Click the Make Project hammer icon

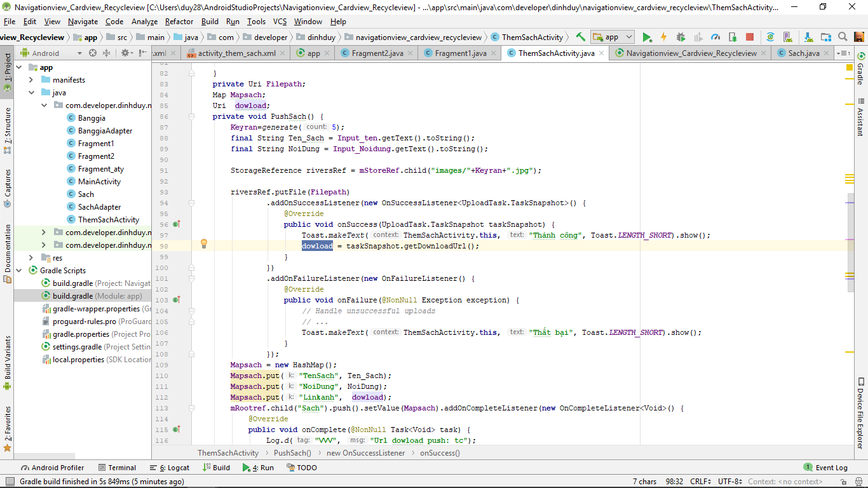580,37
